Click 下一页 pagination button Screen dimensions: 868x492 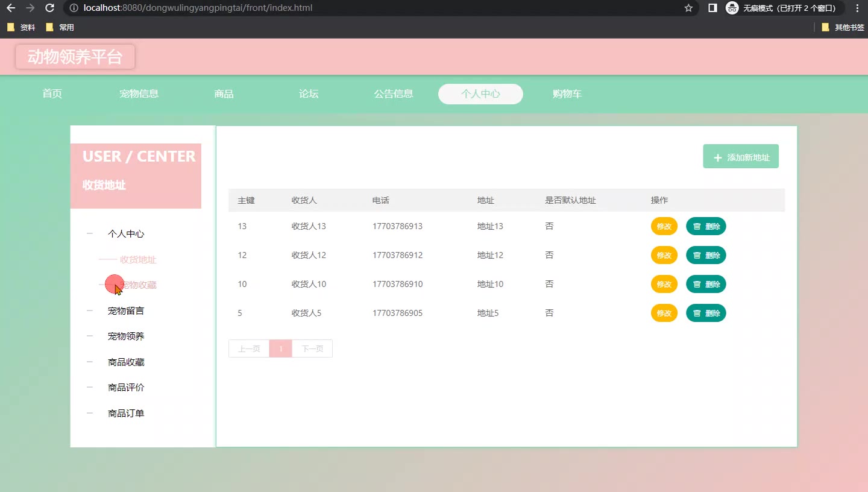pyautogui.click(x=312, y=348)
